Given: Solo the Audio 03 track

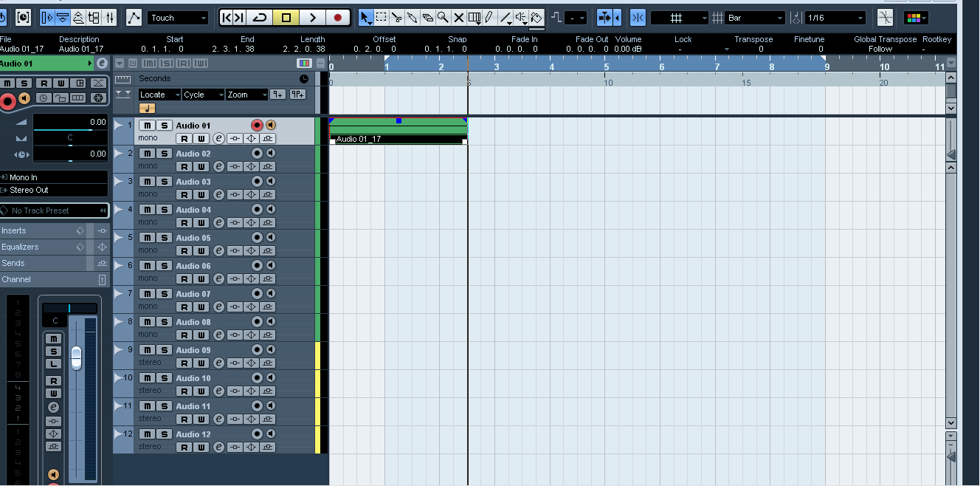Looking at the screenshot, I should click(164, 182).
